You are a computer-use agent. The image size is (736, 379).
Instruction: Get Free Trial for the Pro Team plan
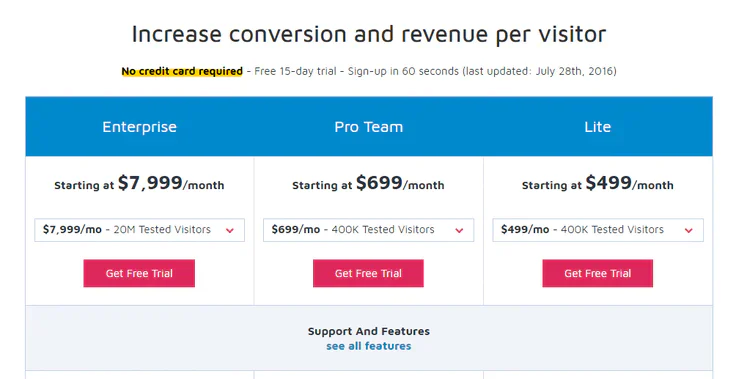coord(368,273)
